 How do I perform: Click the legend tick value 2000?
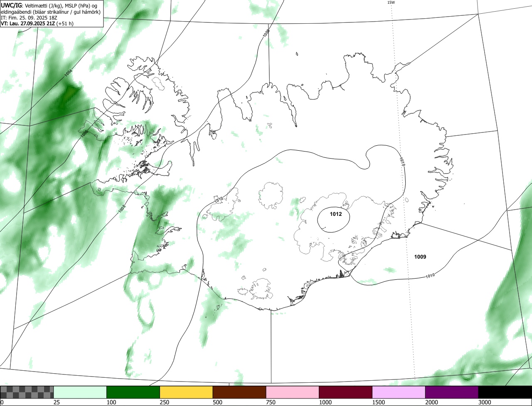[x=431, y=402]
